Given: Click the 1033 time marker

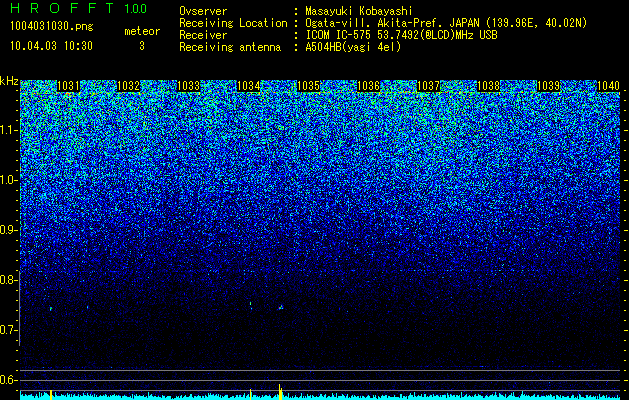Looking at the screenshot, I should point(189,86).
